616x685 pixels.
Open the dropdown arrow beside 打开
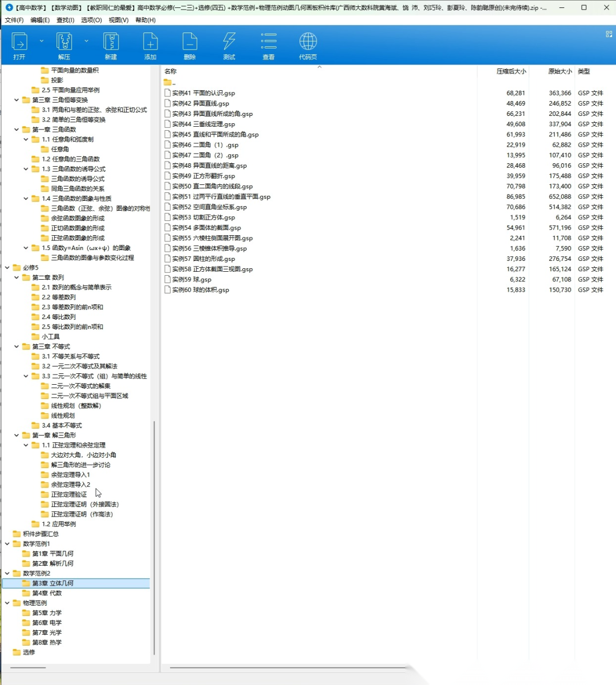pos(41,41)
